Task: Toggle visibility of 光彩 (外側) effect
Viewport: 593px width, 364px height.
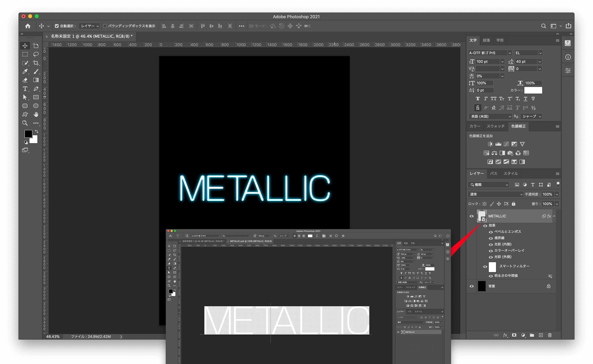Action: pyautogui.click(x=491, y=257)
